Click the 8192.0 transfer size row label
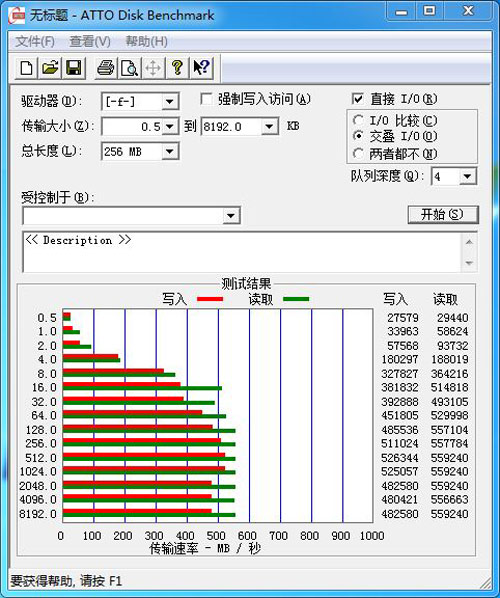The height and width of the screenshot is (598, 500). click(x=38, y=514)
